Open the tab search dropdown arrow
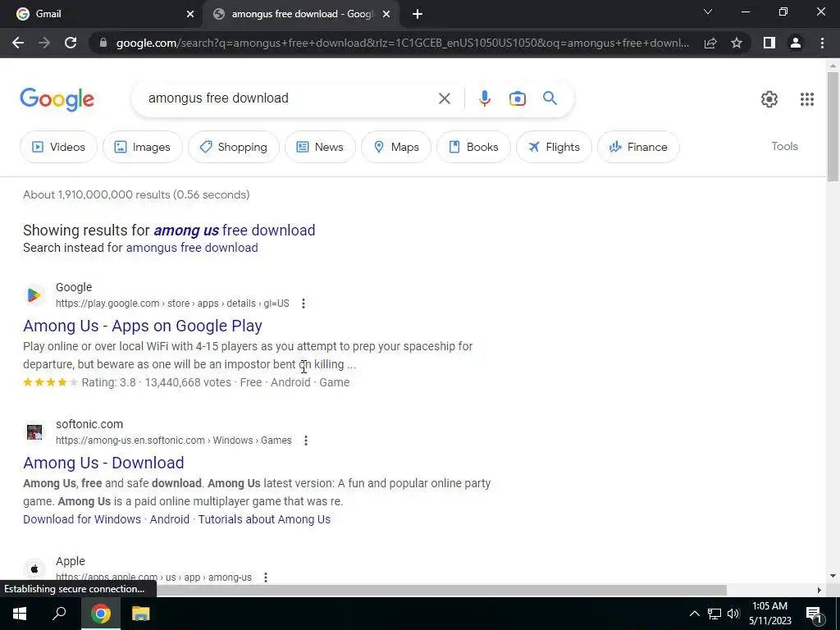 tap(708, 11)
